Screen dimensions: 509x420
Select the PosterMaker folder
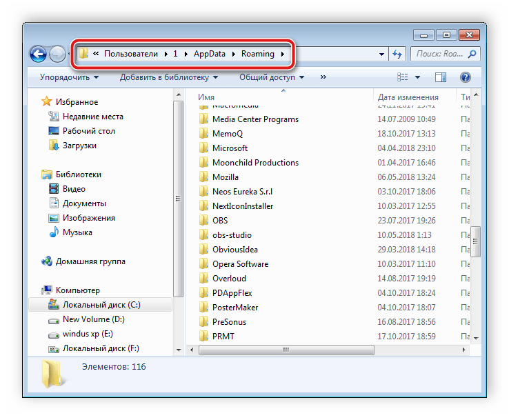click(x=235, y=307)
